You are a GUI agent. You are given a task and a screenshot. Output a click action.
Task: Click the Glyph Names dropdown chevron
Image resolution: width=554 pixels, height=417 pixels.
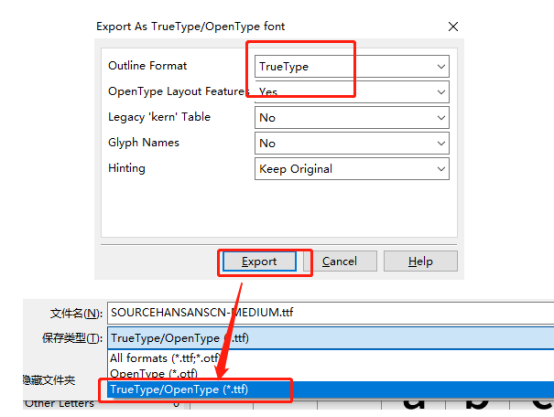[441, 143]
